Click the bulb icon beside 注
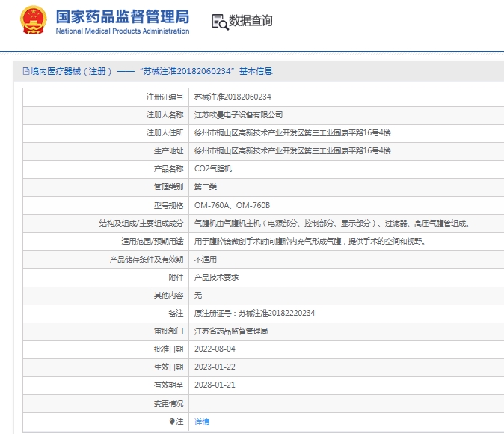This screenshot has width=504, height=434. (x=172, y=421)
